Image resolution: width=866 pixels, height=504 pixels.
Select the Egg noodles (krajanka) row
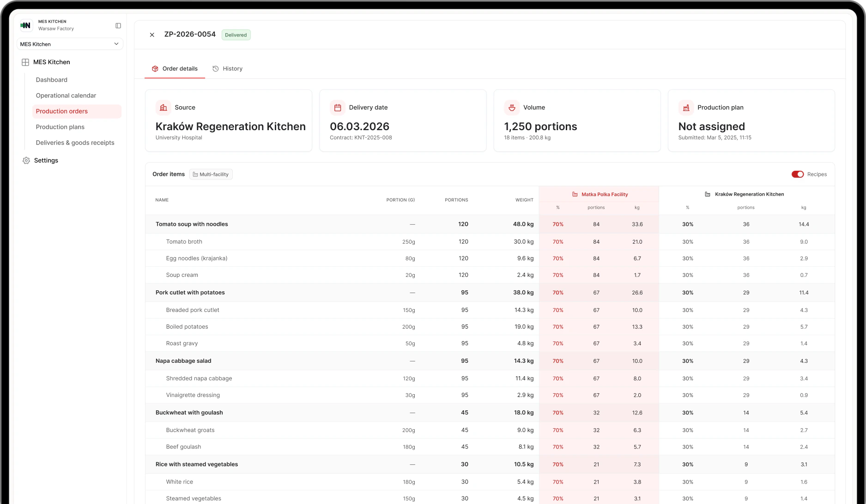[x=490, y=258]
